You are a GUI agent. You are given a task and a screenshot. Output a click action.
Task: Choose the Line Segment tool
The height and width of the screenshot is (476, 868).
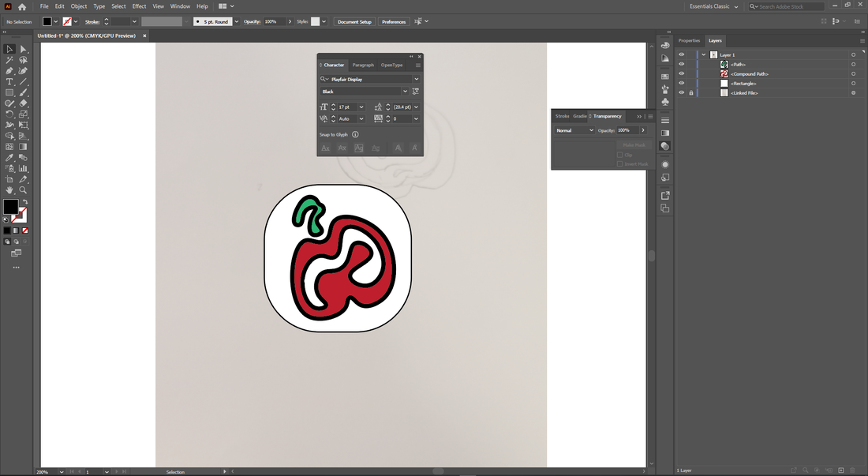[23, 82]
